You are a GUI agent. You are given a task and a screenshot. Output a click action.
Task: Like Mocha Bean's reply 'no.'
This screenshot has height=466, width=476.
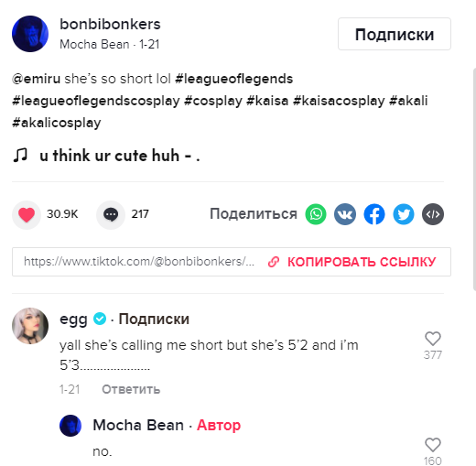coord(433,445)
